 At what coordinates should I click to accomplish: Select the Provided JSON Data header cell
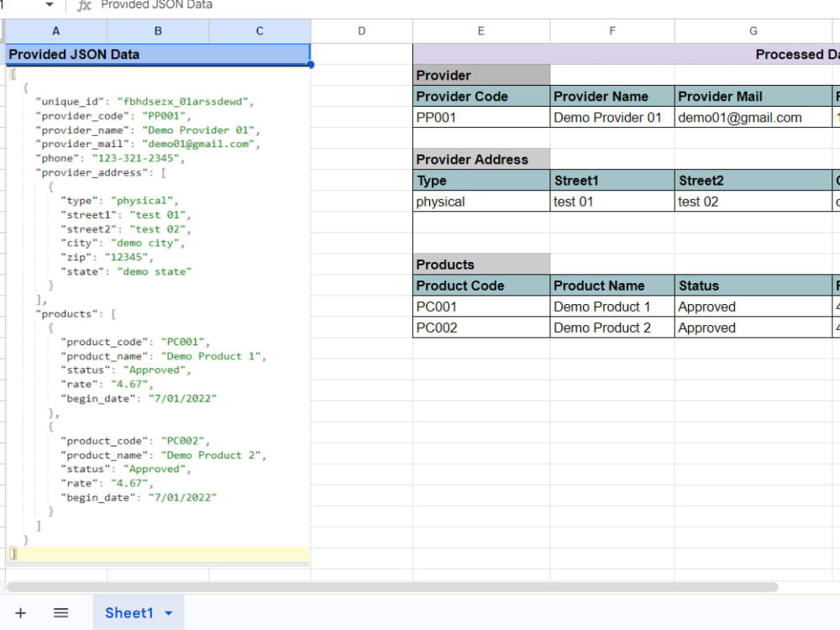(x=158, y=54)
